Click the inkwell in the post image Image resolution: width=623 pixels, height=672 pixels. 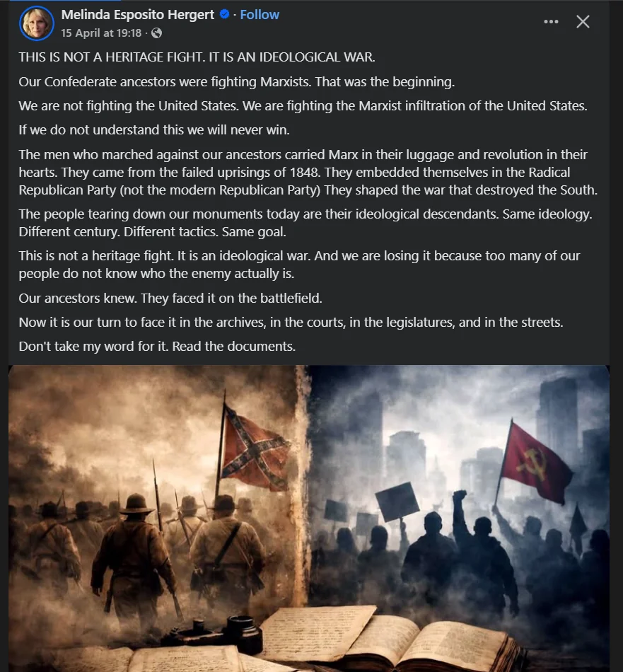click(243, 632)
